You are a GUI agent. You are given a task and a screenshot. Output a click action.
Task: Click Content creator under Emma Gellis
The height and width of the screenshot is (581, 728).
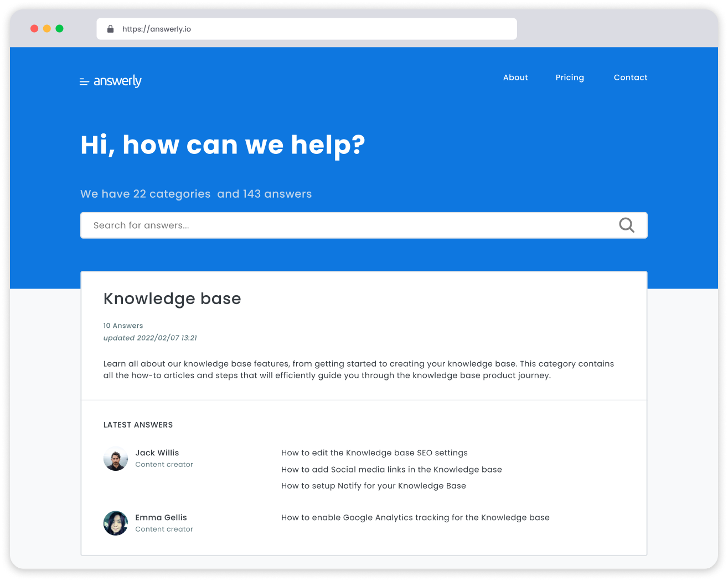pos(164,529)
